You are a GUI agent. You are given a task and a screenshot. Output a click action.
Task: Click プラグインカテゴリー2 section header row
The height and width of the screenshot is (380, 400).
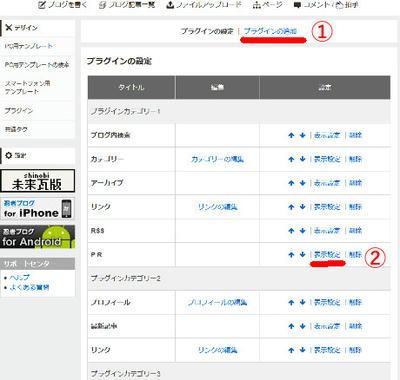coord(239,278)
